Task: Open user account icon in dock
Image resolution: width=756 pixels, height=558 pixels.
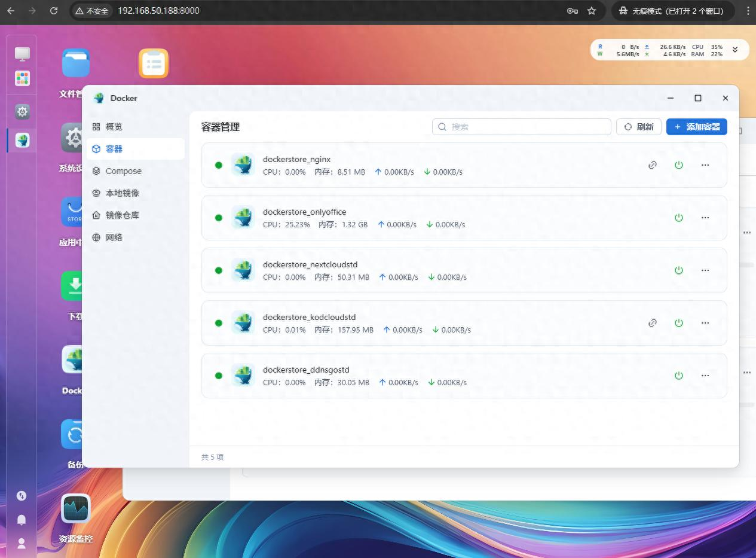Action: [x=22, y=544]
